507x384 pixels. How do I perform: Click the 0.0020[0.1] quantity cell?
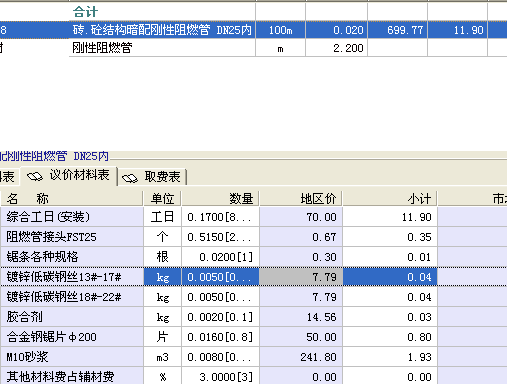coord(220,317)
